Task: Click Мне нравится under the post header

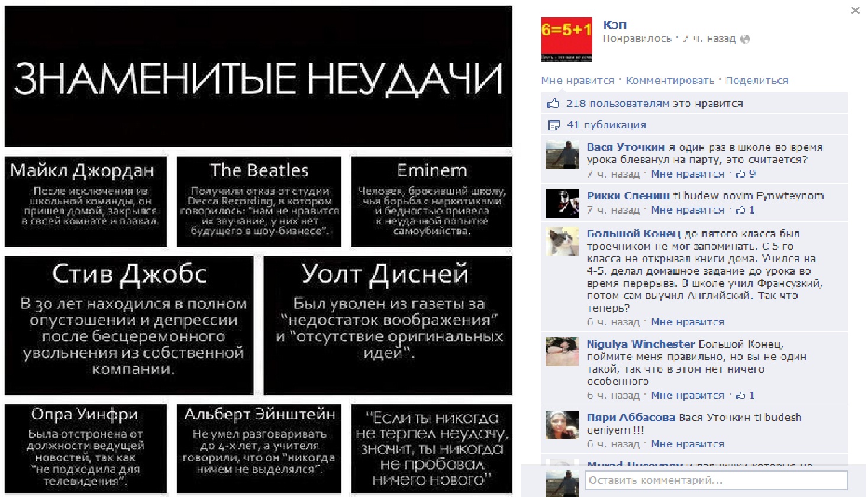Action: tap(577, 80)
